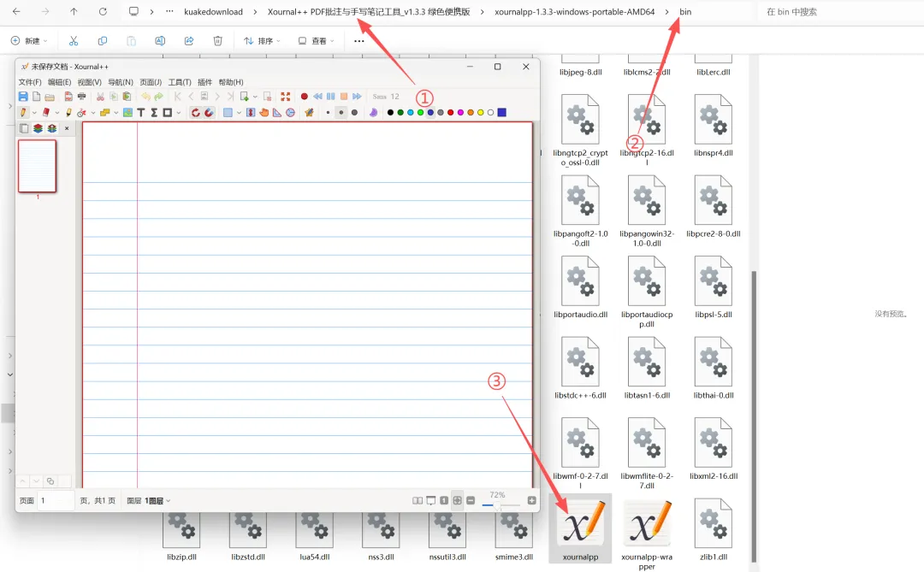The height and width of the screenshot is (572, 924).
Task: Toggle presentation mode in status bar
Action: [430, 500]
